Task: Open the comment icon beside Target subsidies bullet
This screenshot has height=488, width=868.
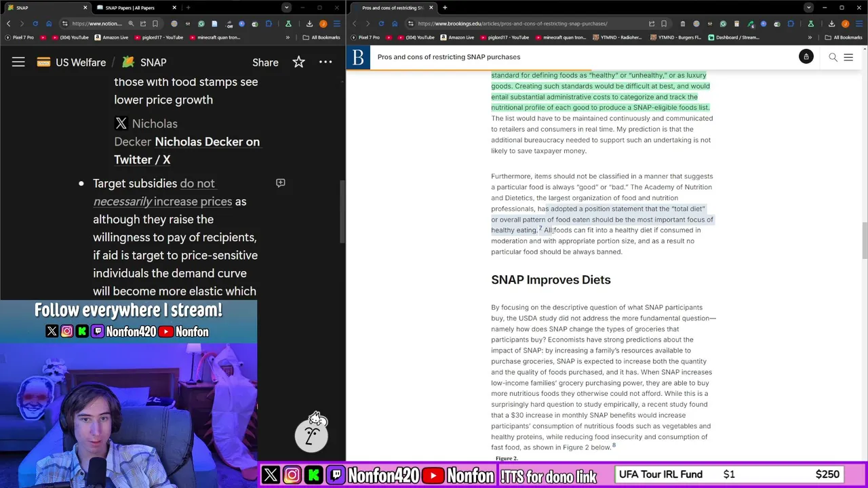Action: point(280,183)
